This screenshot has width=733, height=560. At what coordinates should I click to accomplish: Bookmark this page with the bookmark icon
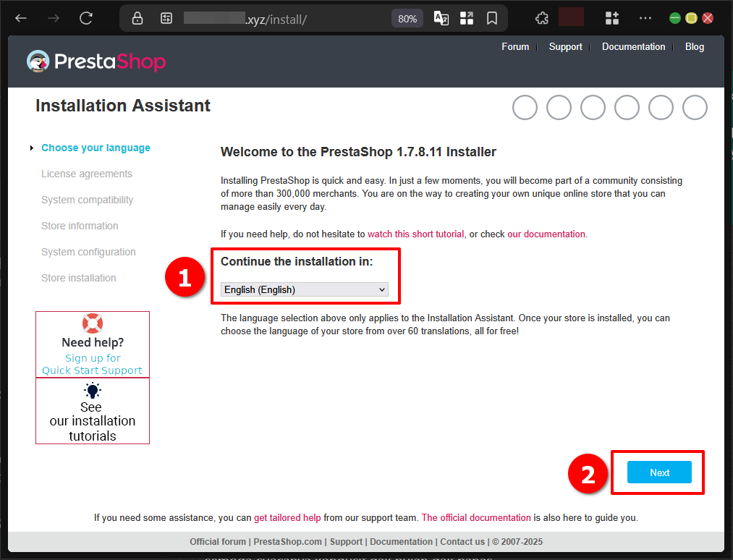(491, 19)
